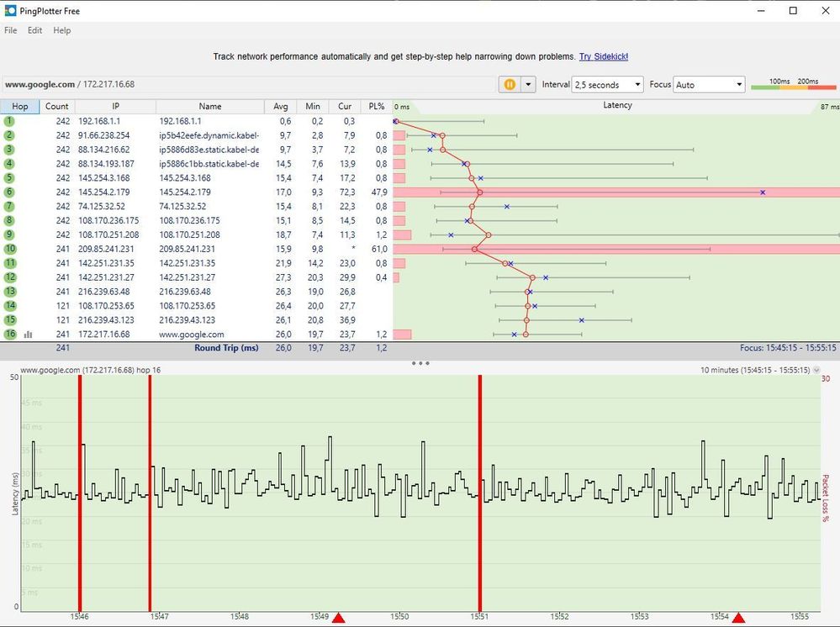This screenshot has width=840, height=627.
Task: Select hop 13 green circle icon
Action: 9,292
